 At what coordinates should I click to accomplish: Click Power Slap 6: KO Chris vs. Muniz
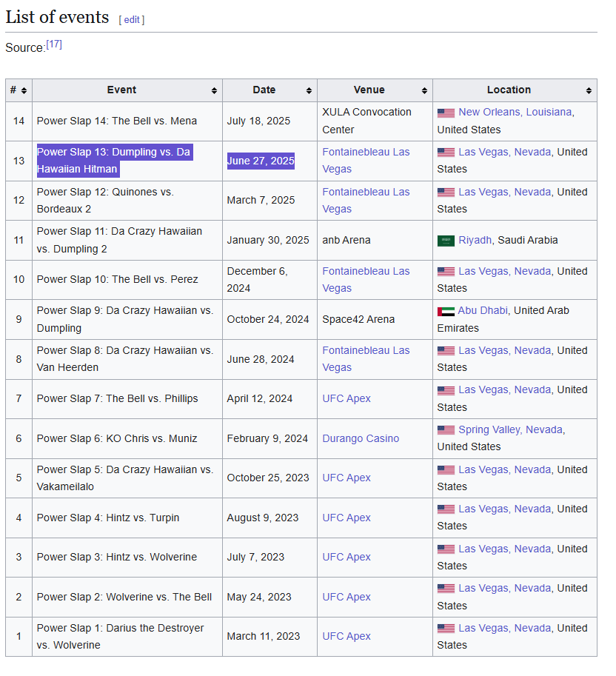coord(117,438)
